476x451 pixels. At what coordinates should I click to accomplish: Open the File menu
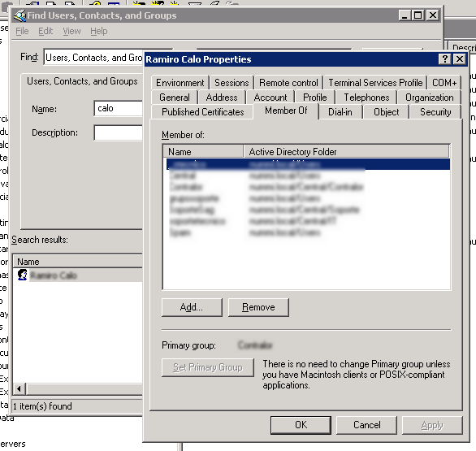[x=22, y=31]
